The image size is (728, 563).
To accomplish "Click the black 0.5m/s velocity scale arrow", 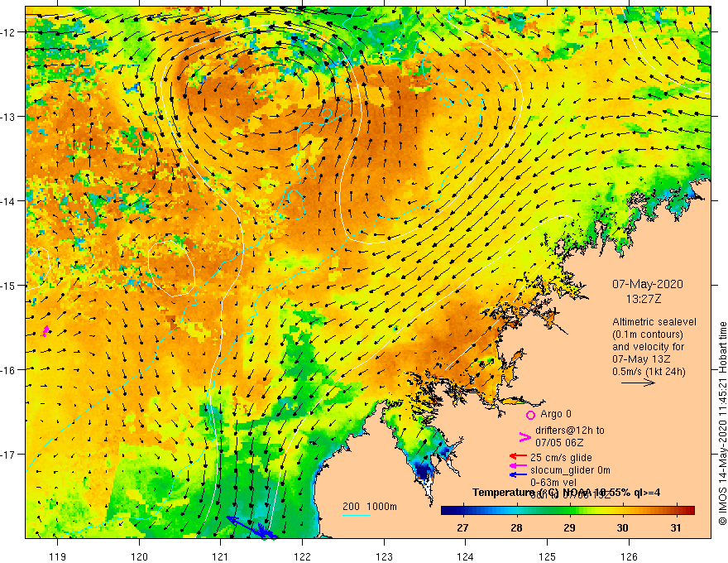I will coord(638,383).
